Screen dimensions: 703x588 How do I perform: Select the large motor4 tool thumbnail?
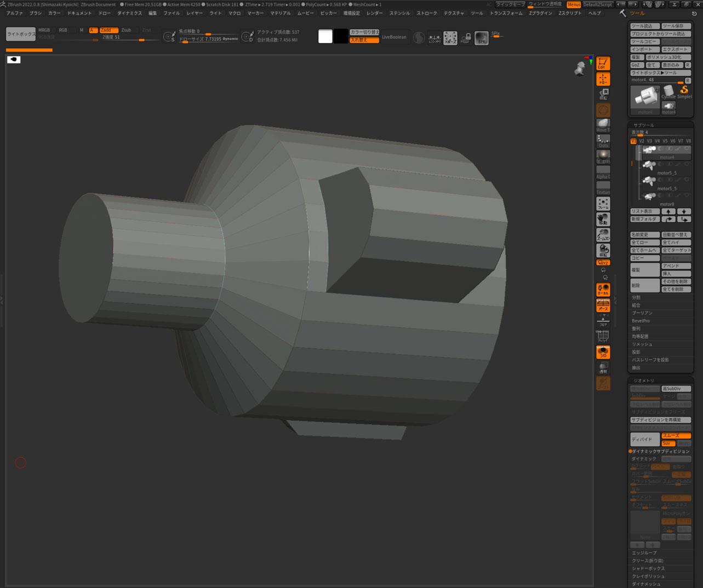pos(645,100)
